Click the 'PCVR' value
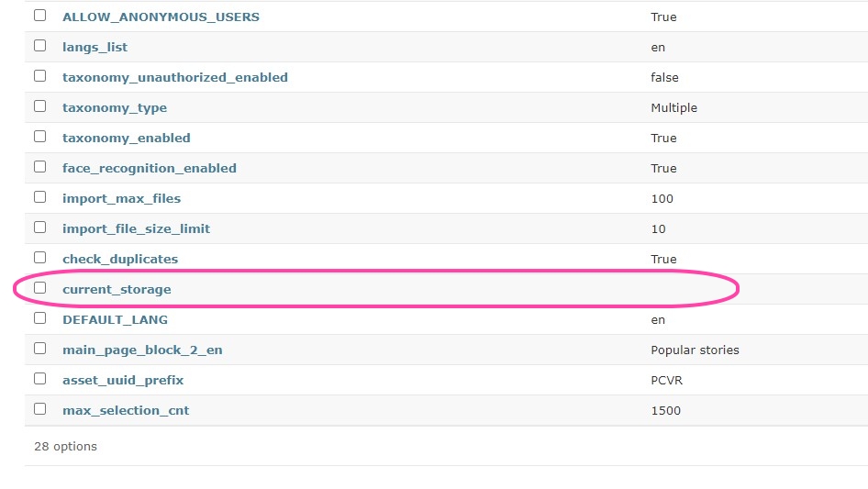The height and width of the screenshot is (489, 868). tap(666, 381)
